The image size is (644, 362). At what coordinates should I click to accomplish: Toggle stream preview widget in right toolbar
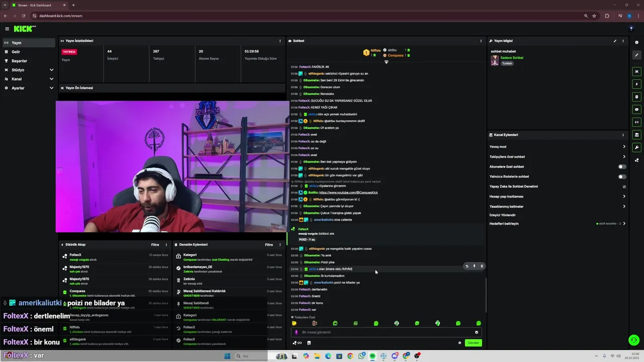click(636, 71)
